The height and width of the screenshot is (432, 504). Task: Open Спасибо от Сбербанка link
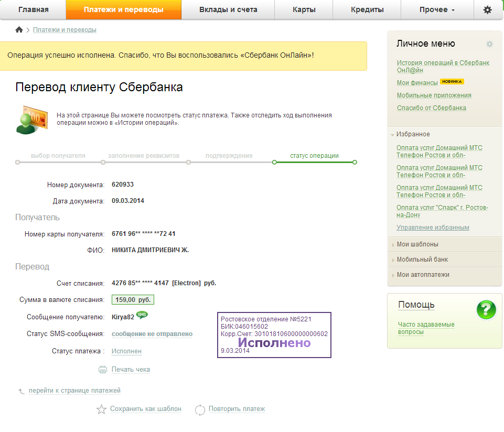[x=431, y=108]
